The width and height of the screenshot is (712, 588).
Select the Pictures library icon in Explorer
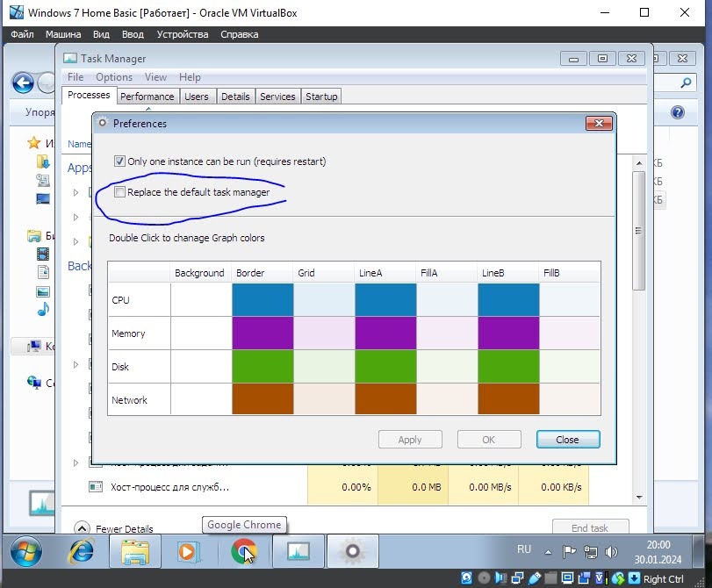[x=43, y=291]
